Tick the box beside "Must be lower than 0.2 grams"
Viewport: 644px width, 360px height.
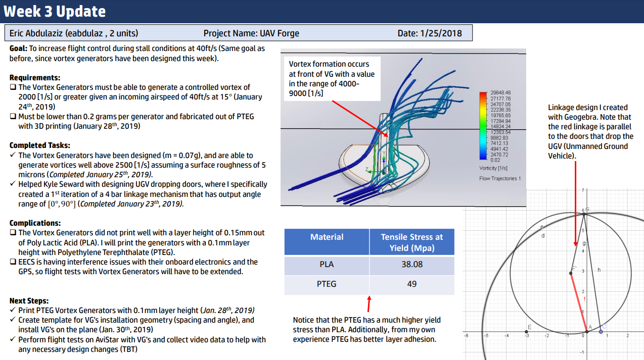[x=13, y=117]
